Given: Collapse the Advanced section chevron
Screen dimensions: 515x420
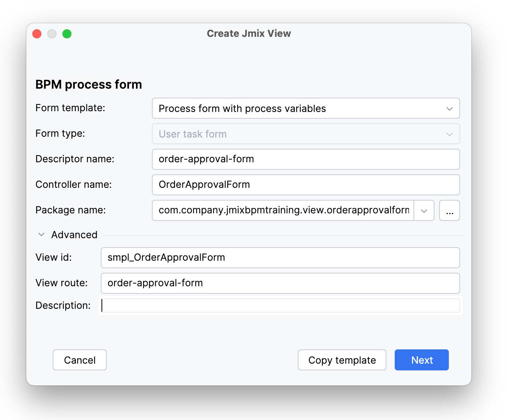Looking at the screenshot, I should click(x=41, y=235).
